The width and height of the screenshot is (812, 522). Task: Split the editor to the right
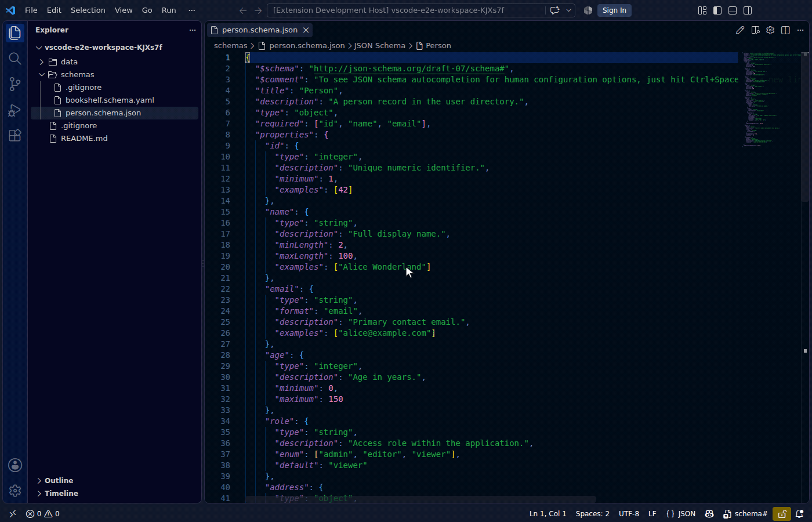[785, 30]
